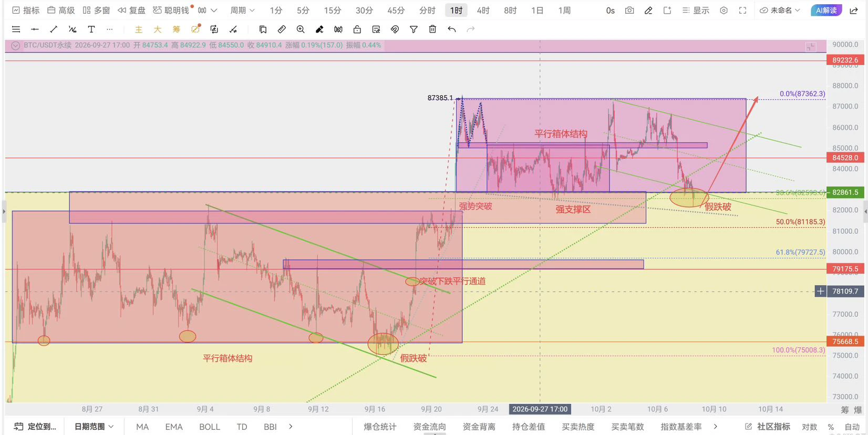Toggle percent scale % option
Image resolution: width=868 pixels, height=435 pixels.
point(831,427)
